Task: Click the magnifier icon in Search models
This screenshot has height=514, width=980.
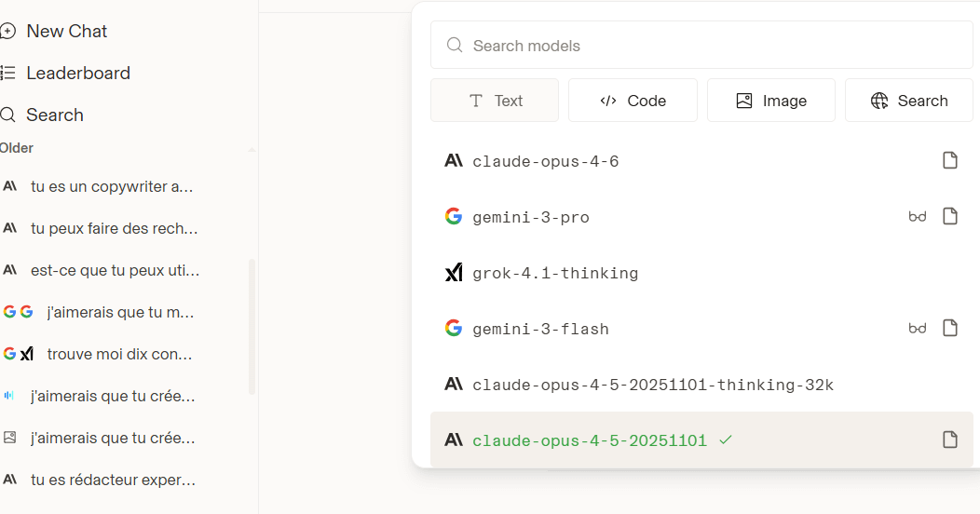Action: [455, 45]
